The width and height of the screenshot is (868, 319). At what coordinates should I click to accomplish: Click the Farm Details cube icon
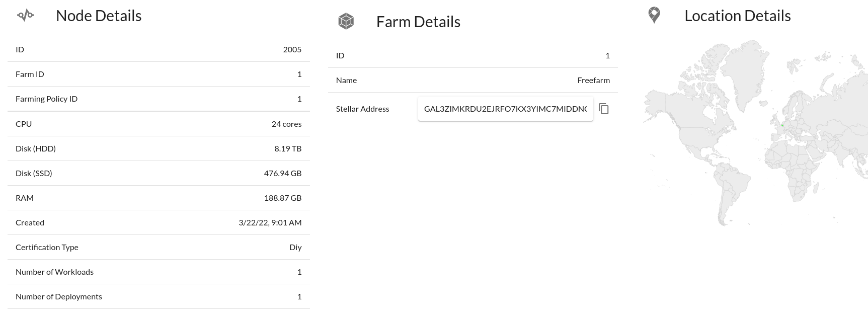[x=346, y=21]
